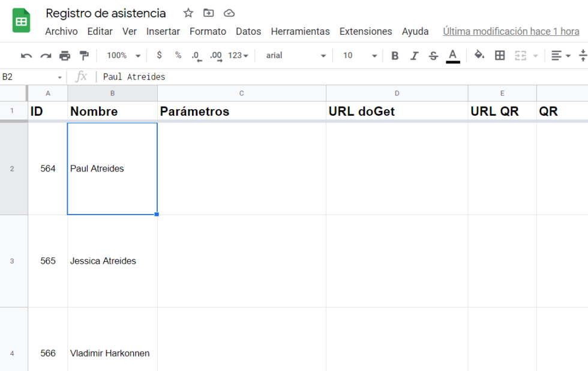588x371 pixels.
Task: Open the font family dropdown showing arial
Action: [x=294, y=55]
